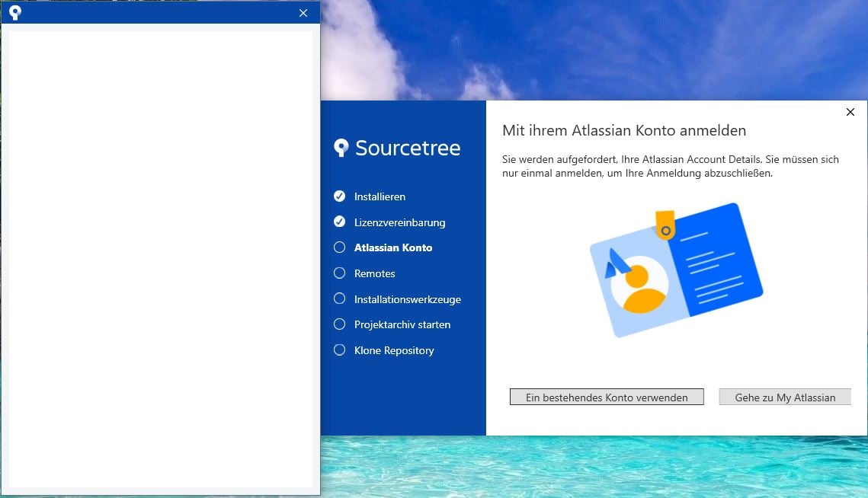Click the Installationswerkzeuge step circle

point(339,298)
